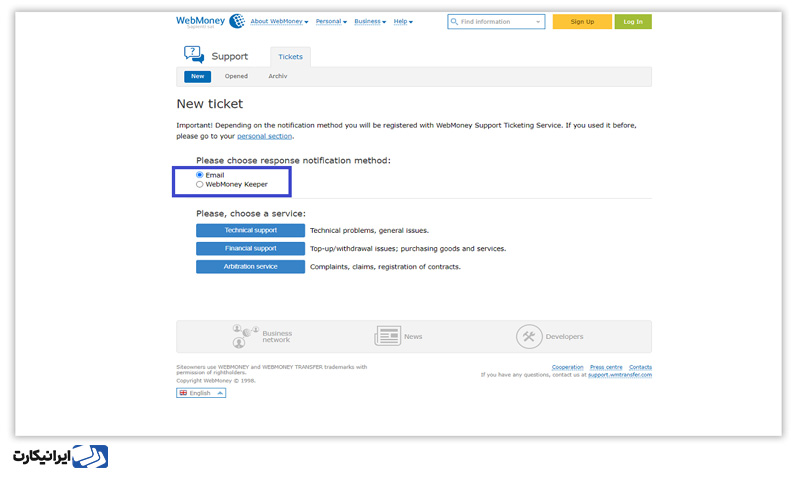Select the WebMoney Keeper radio button
This screenshot has width=800, height=477.
199,184
